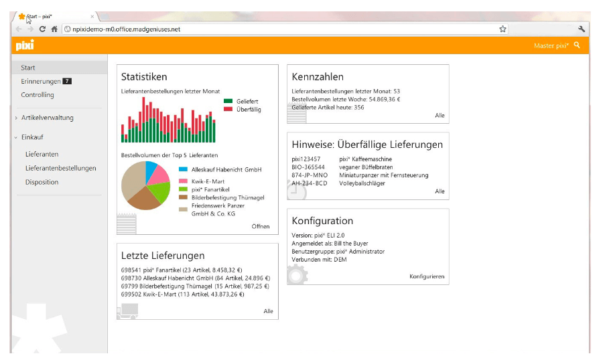Screen dimensions: 603x364
Task: Click the browser forward arrow
Action: pyautogui.click(x=30, y=29)
